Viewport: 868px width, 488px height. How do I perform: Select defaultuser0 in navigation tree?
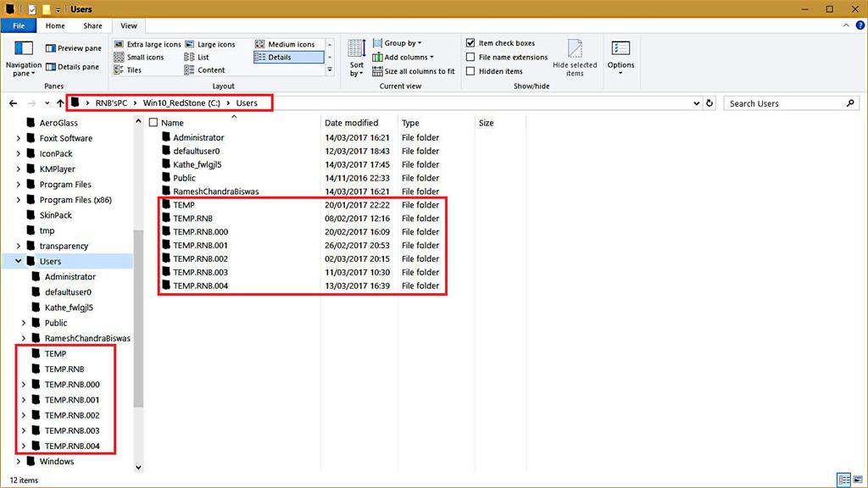pyautogui.click(x=68, y=291)
